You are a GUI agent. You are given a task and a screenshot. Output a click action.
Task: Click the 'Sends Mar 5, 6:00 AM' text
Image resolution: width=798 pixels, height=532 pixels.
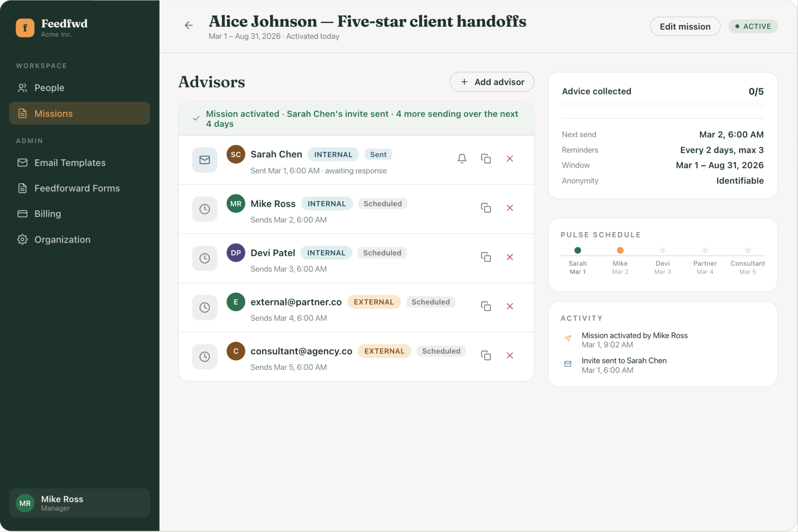tap(289, 367)
